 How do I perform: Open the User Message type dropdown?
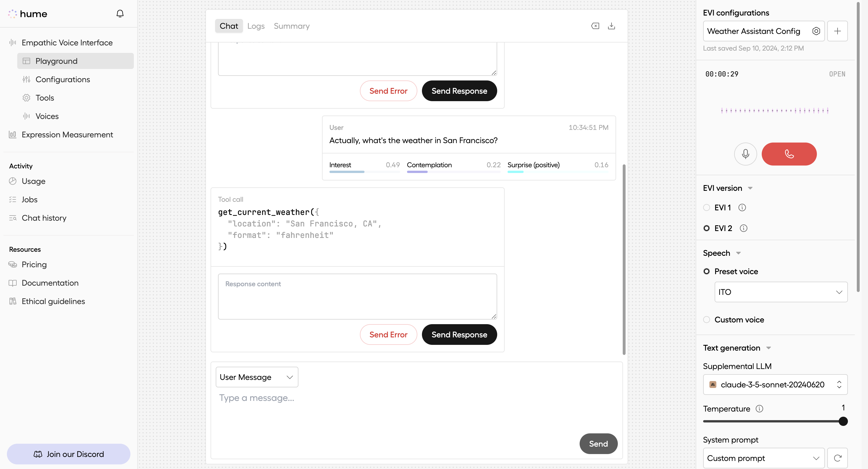coord(257,377)
